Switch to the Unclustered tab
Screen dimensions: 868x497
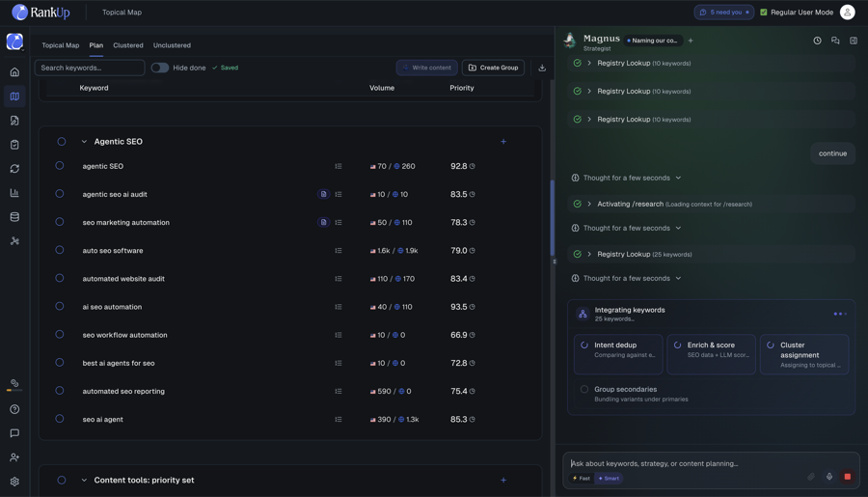click(x=172, y=45)
